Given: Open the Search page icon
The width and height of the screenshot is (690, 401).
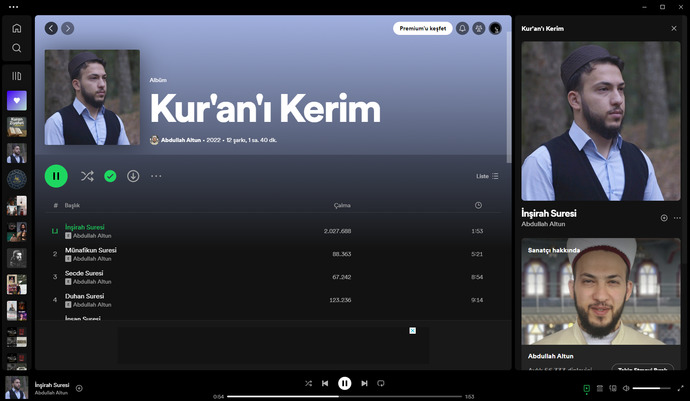Looking at the screenshot, I should tap(17, 48).
